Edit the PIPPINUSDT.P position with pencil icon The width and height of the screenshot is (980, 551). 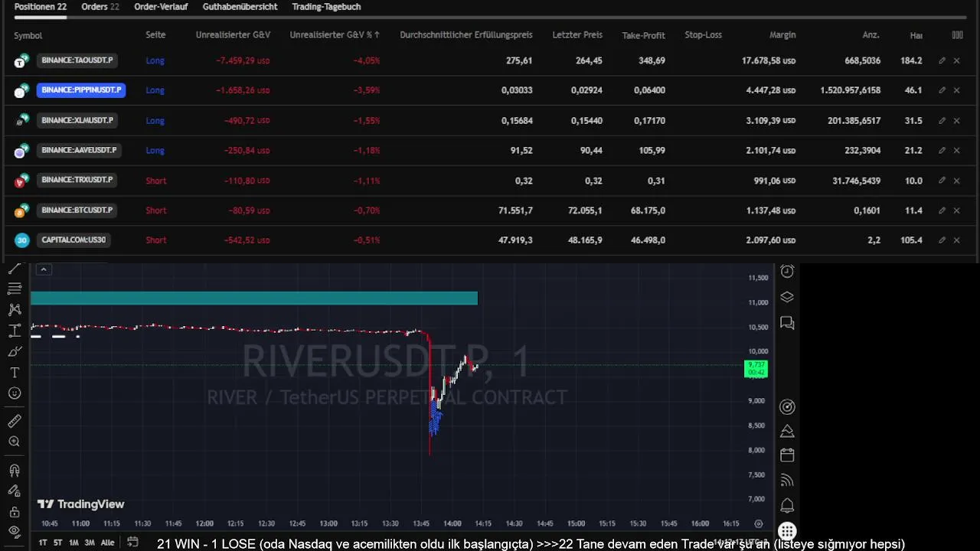click(x=942, y=90)
